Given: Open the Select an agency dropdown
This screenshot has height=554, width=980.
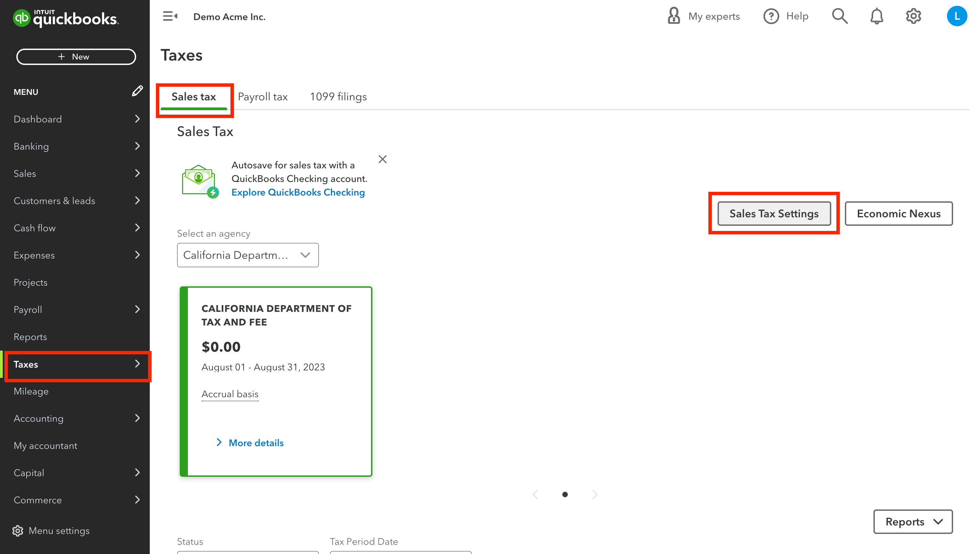Looking at the screenshot, I should tap(247, 255).
